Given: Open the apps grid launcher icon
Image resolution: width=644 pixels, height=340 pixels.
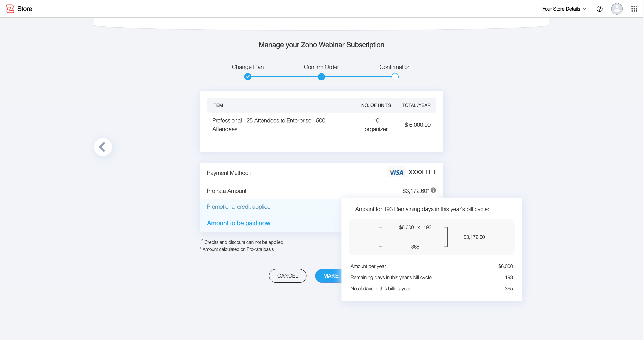Looking at the screenshot, I should tap(634, 9).
